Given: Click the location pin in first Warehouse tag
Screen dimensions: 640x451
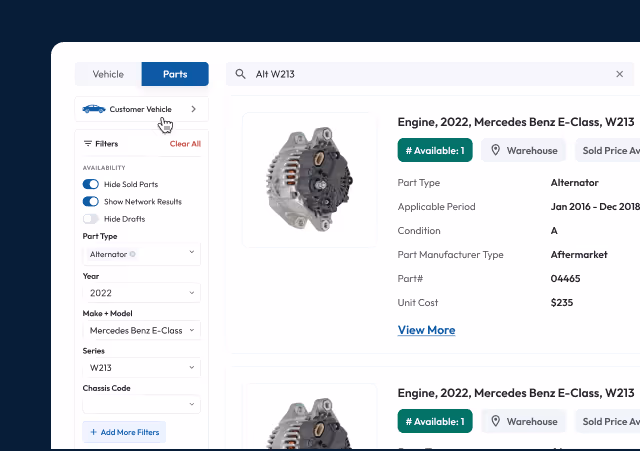Looking at the screenshot, I should tap(496, 150).
